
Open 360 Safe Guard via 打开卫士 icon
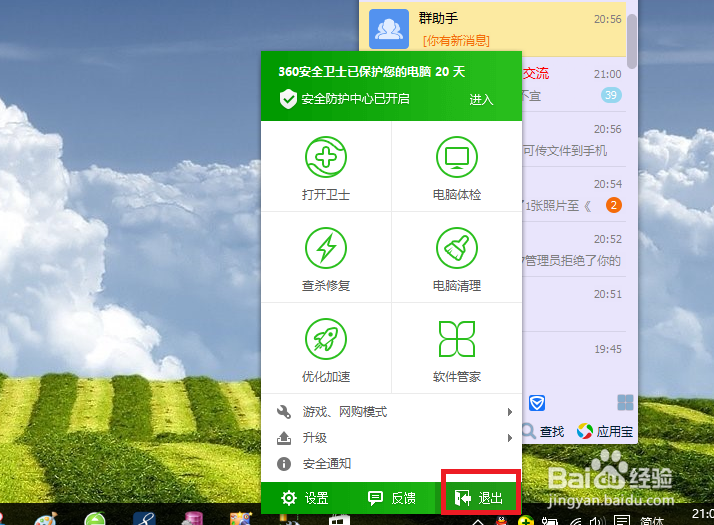tap(326, 168)
